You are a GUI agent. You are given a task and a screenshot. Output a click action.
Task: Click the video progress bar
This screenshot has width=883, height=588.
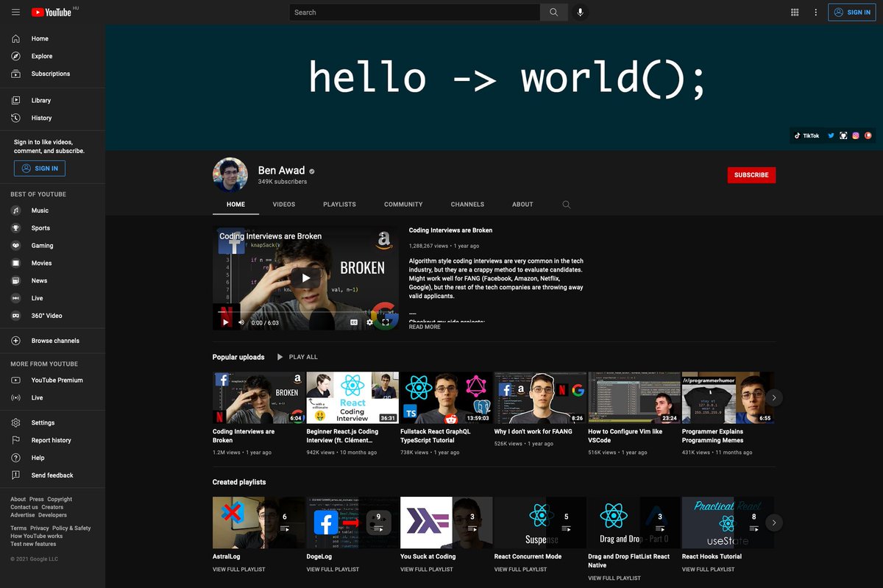(305, 312)
